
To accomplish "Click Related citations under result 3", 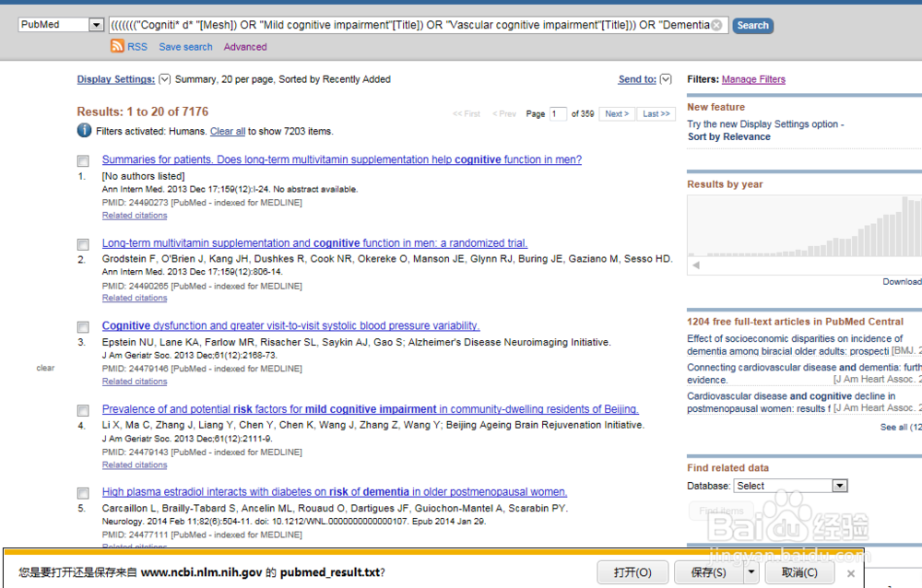I will [x=135, y=382].
